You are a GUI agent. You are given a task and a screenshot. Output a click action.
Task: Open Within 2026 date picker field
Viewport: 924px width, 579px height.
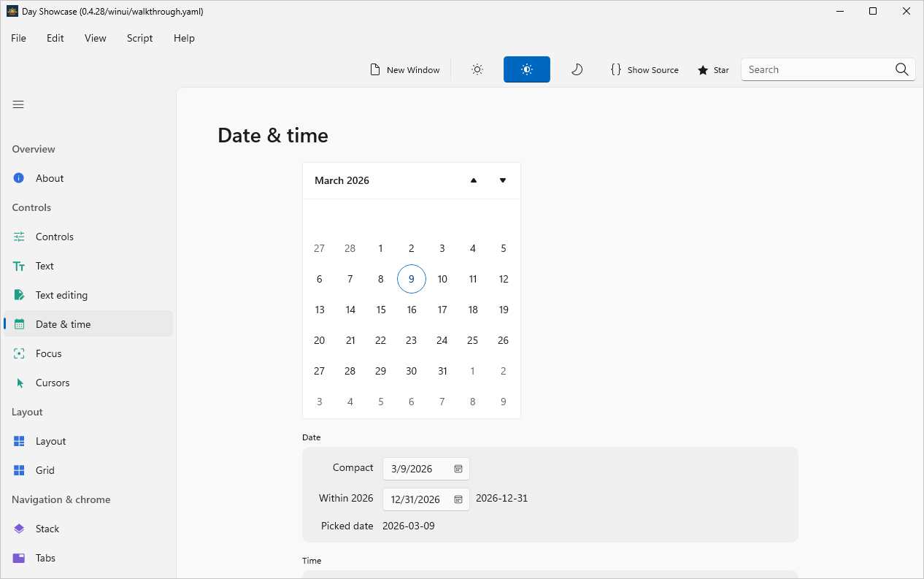pos(426,499)
